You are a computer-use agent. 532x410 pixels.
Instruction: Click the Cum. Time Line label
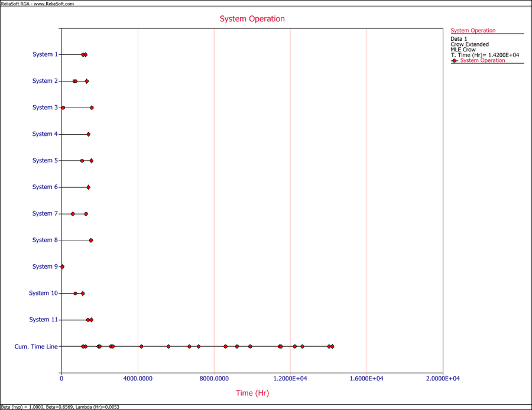pyautogui.click(x=36, y=346)
